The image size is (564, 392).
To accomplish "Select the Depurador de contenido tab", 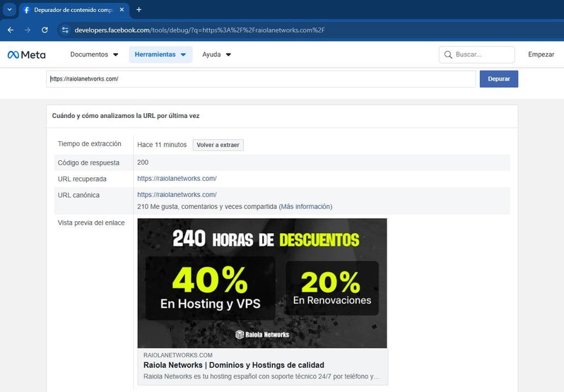I will pyautogui.click(x=74, y=10).
